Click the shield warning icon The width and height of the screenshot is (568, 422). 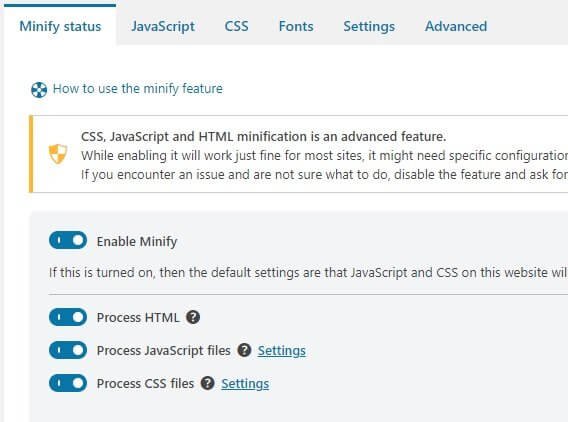click(x=58, y=154)
